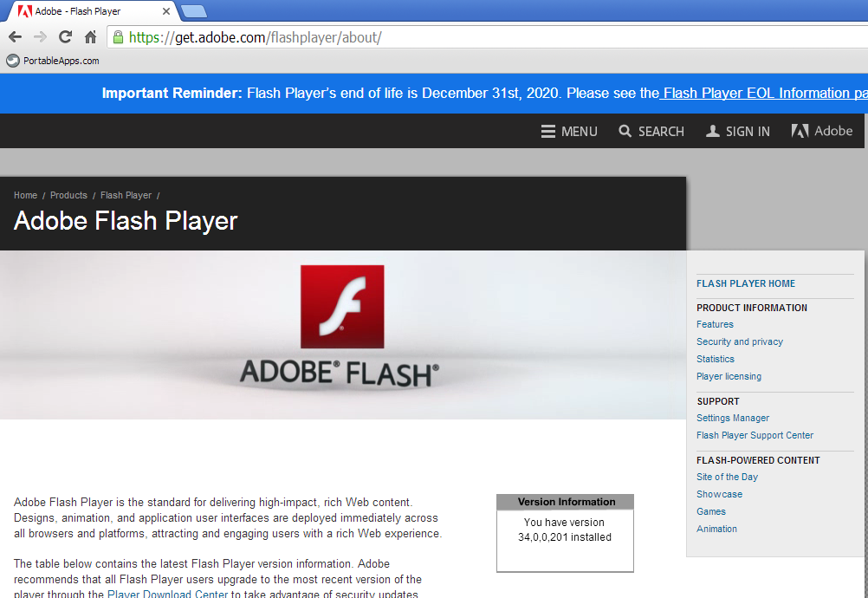Go to the Flash Player breadcrumb
868x598 pixels.
point(126,196)
